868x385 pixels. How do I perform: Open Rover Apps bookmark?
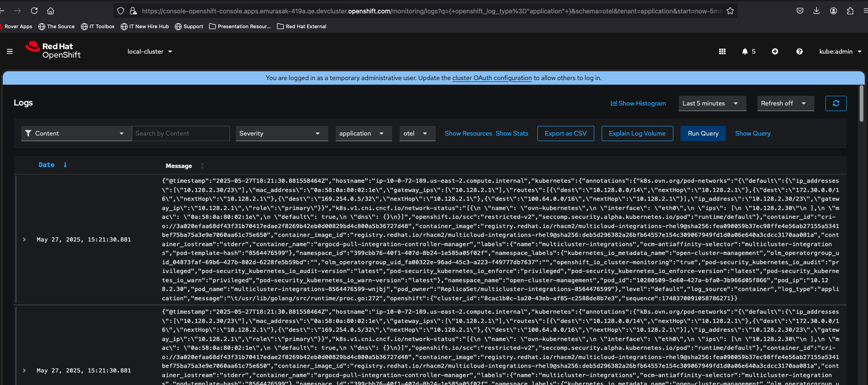pos(16,26)
